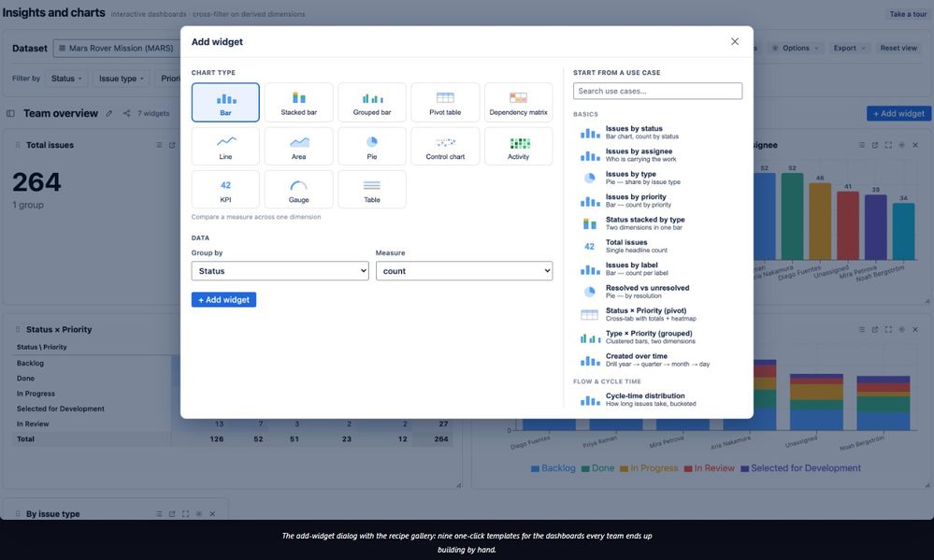Select the Activity heatmap chart type

(518, 146)
